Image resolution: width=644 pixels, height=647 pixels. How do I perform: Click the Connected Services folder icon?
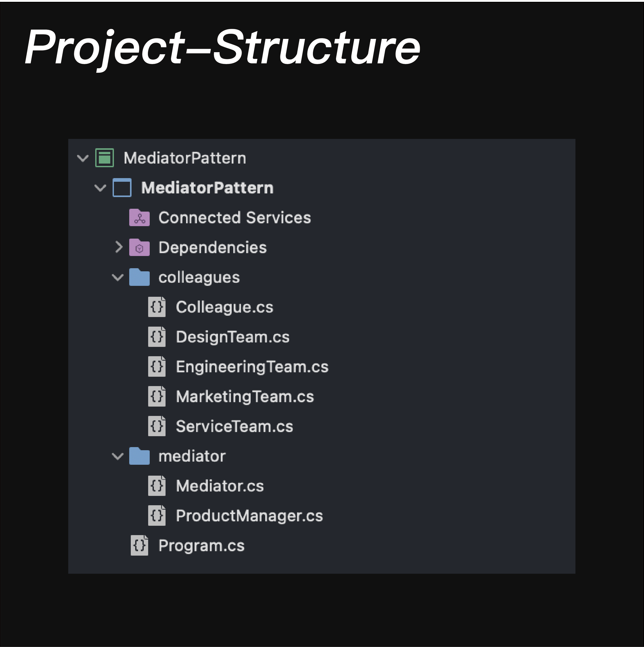click(x=139, y=218)
